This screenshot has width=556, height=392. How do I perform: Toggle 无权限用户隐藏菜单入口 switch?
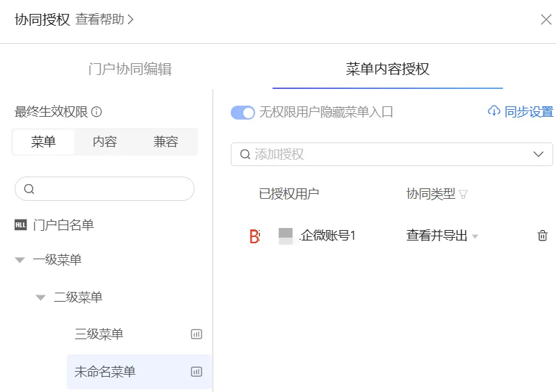coord(243,113)
